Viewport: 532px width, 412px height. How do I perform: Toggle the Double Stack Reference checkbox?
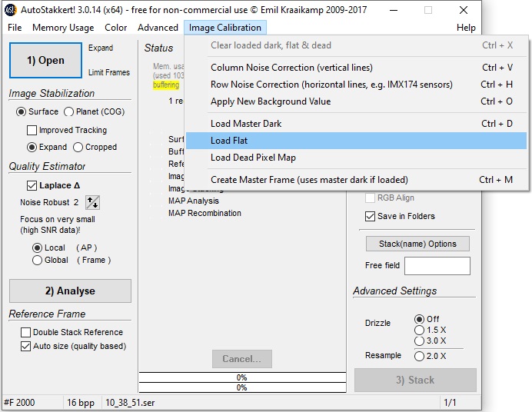click(25, 332)
